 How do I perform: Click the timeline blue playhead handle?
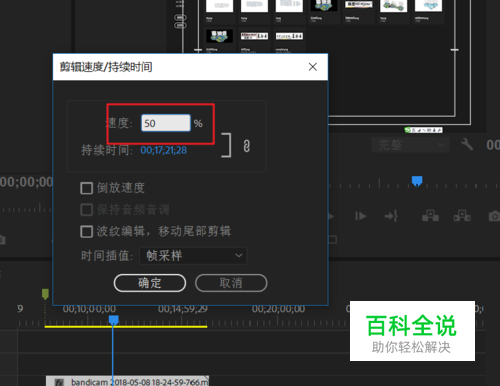click(114, 320)
